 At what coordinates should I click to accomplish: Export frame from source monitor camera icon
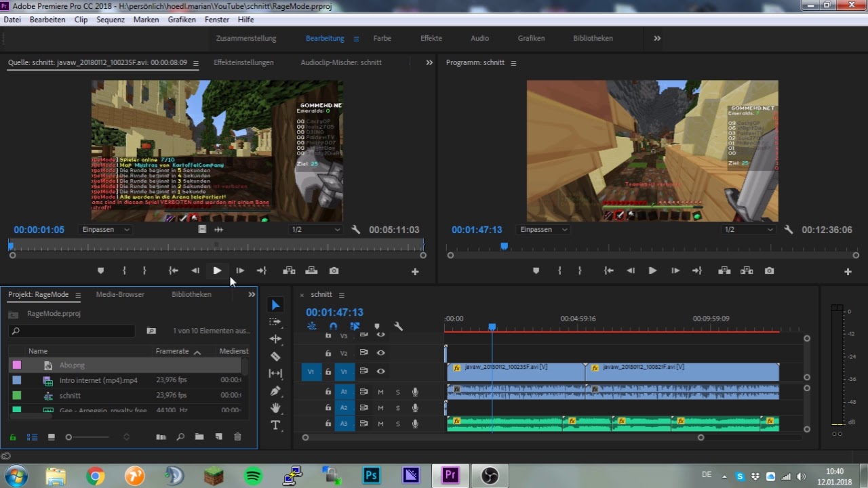click(x=334, y=270)
